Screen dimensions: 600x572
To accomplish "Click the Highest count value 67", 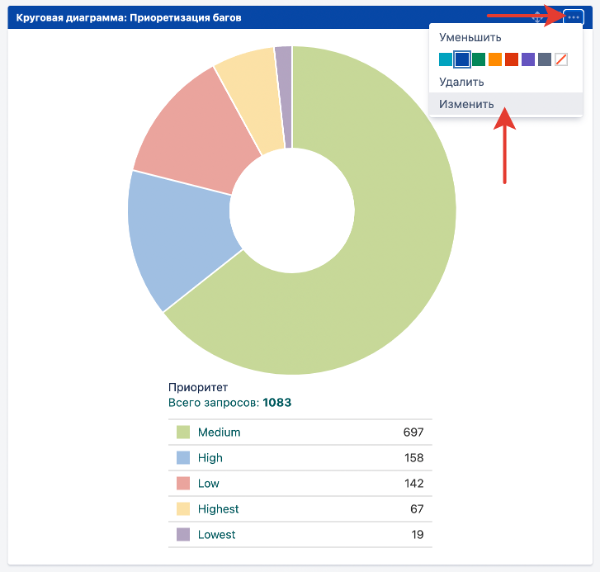I will (x=417, y=509).
